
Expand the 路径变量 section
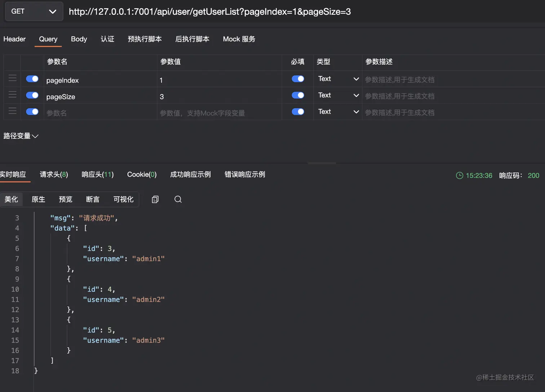tap(21, 136)
